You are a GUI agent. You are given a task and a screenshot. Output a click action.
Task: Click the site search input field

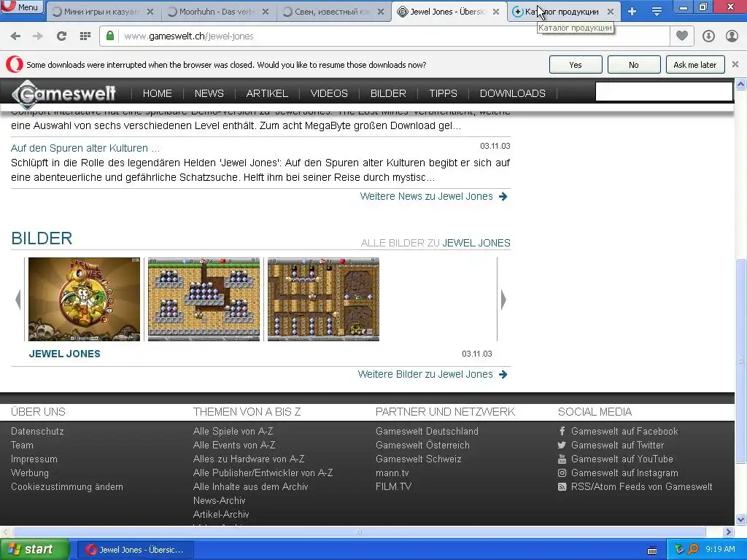[664, 91]
